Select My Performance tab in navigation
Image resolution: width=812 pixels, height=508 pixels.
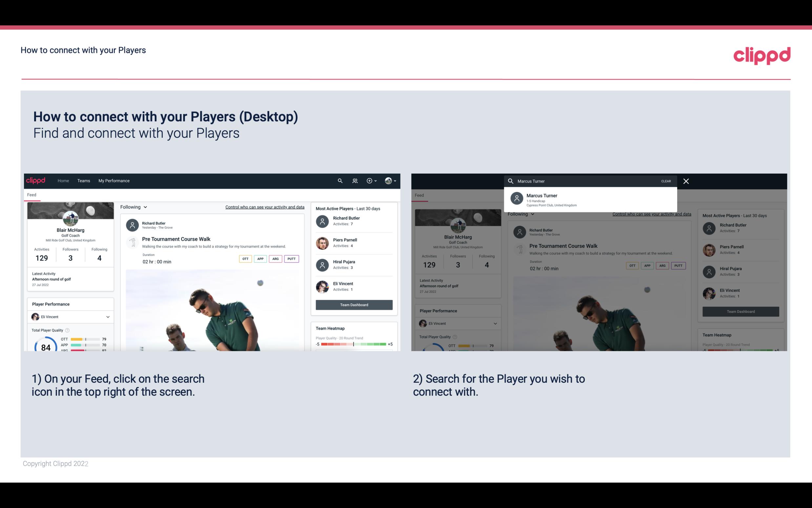click(114, 181)
